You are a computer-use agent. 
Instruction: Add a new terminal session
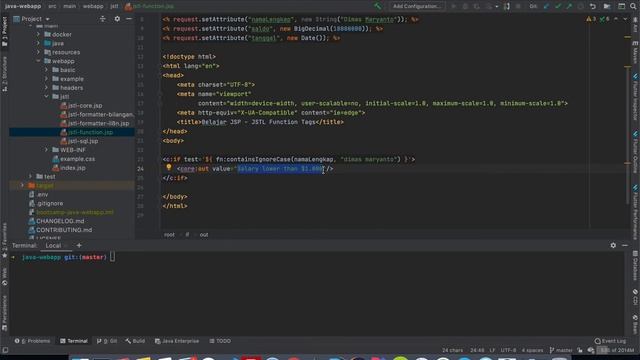79,245
